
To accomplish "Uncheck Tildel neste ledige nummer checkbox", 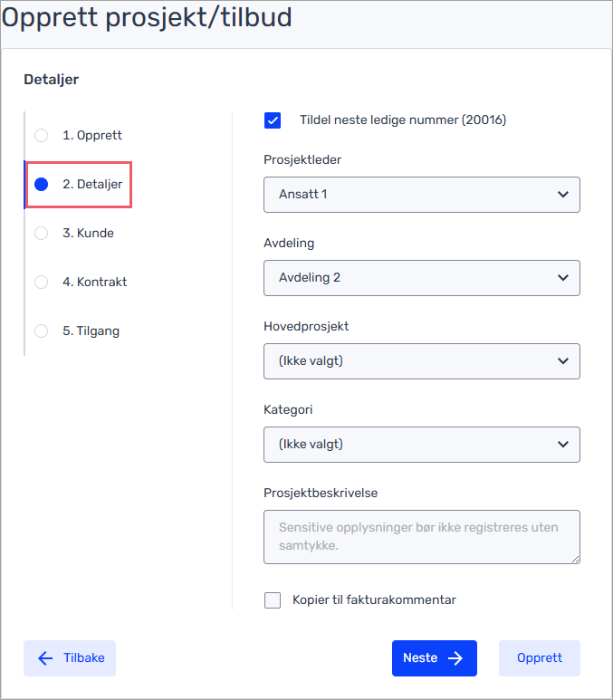I will pos(273,120).
